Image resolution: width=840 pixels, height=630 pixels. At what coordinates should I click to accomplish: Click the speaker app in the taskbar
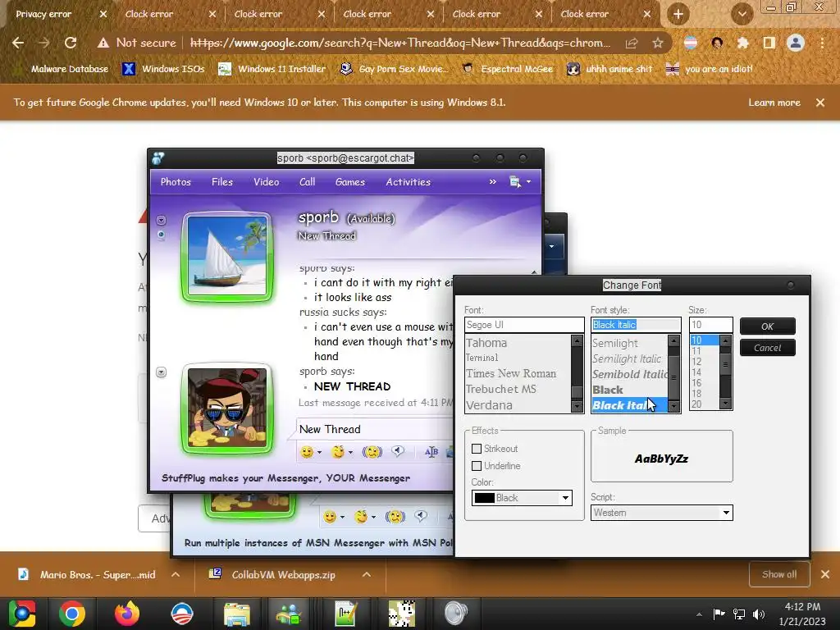point(456,614)
